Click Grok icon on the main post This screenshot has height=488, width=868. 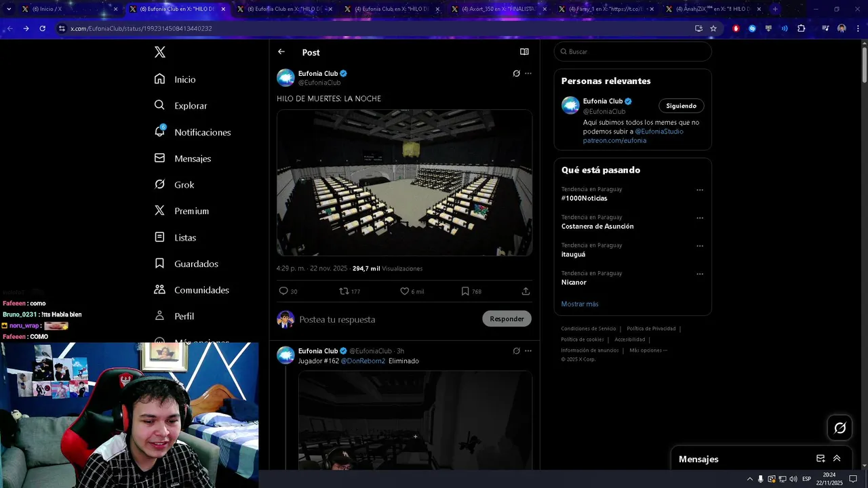click(x=516, y=73)
